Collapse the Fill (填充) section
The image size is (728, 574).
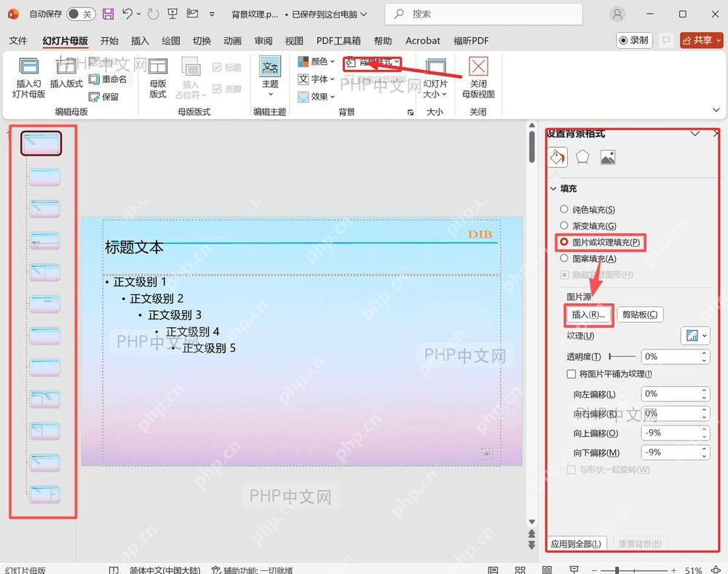coord(553,189)
